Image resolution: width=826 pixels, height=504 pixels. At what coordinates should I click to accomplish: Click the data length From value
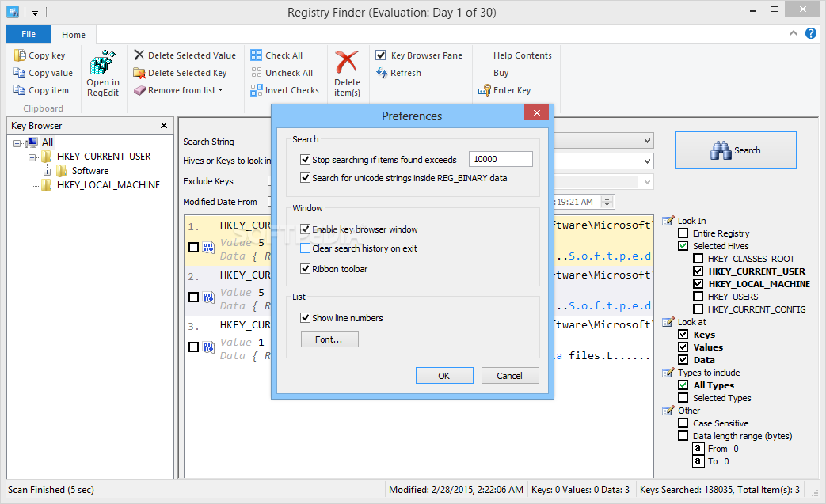click(x=736, y=449)
